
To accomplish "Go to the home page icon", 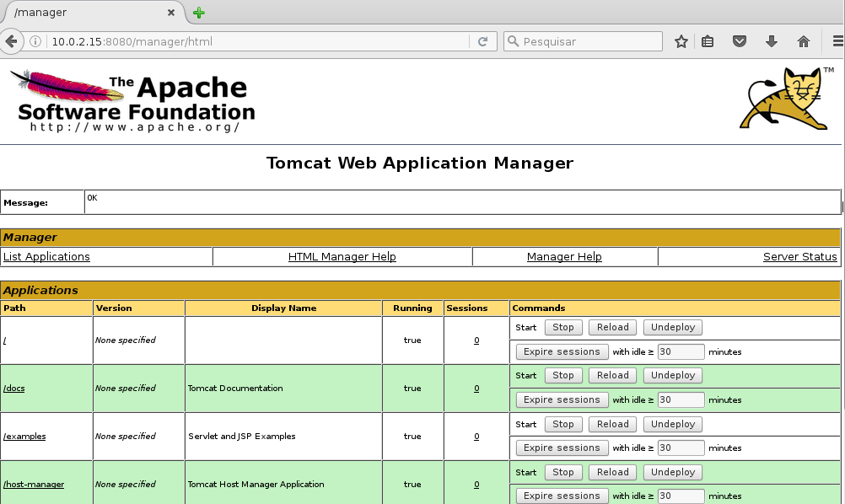I will click(804, 41).
